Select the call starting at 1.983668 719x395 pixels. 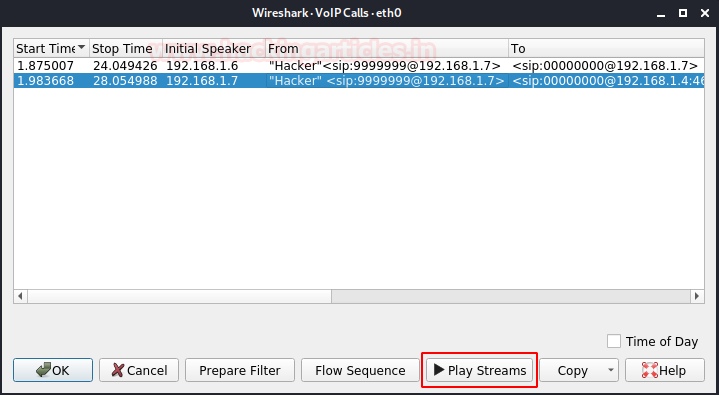pos(359,81)
